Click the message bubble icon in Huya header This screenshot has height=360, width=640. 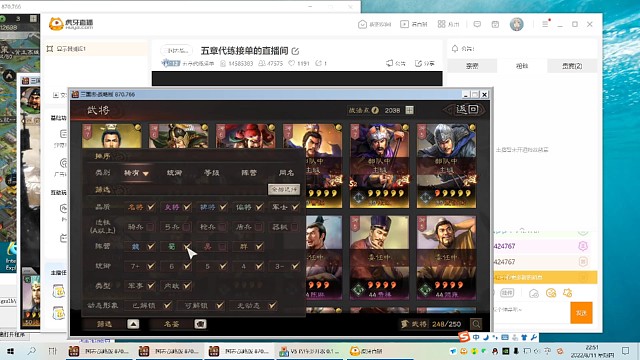coord(477,24)
